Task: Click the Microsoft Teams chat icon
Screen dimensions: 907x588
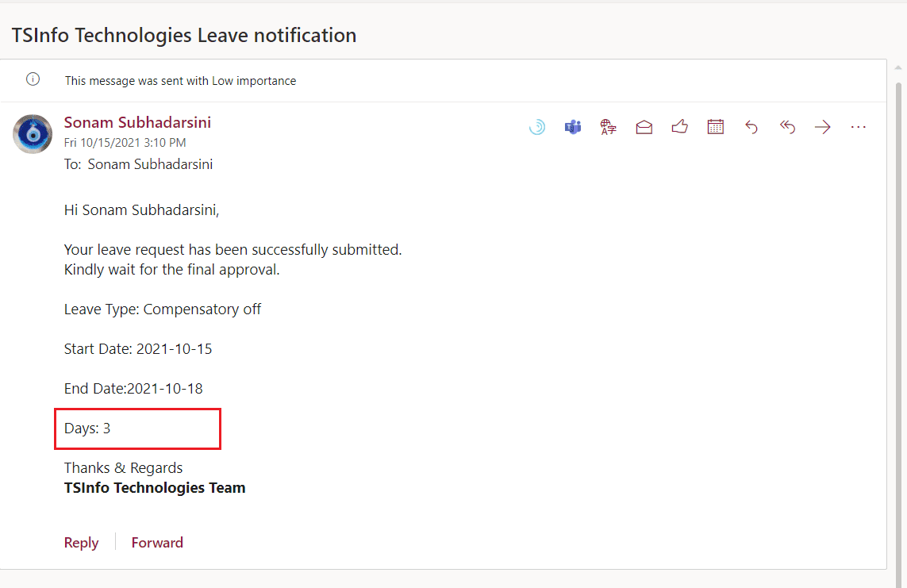Action: pos(573,127)
